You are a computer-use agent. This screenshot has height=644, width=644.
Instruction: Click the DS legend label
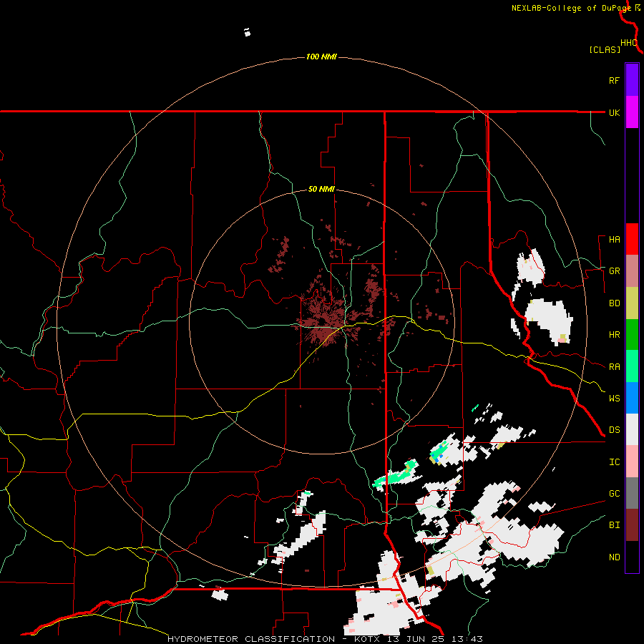(x=614, y=429)
